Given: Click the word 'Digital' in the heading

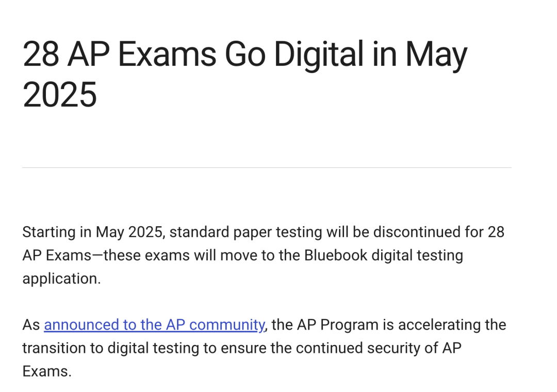Looking at the screenshot, I should 319,55.
